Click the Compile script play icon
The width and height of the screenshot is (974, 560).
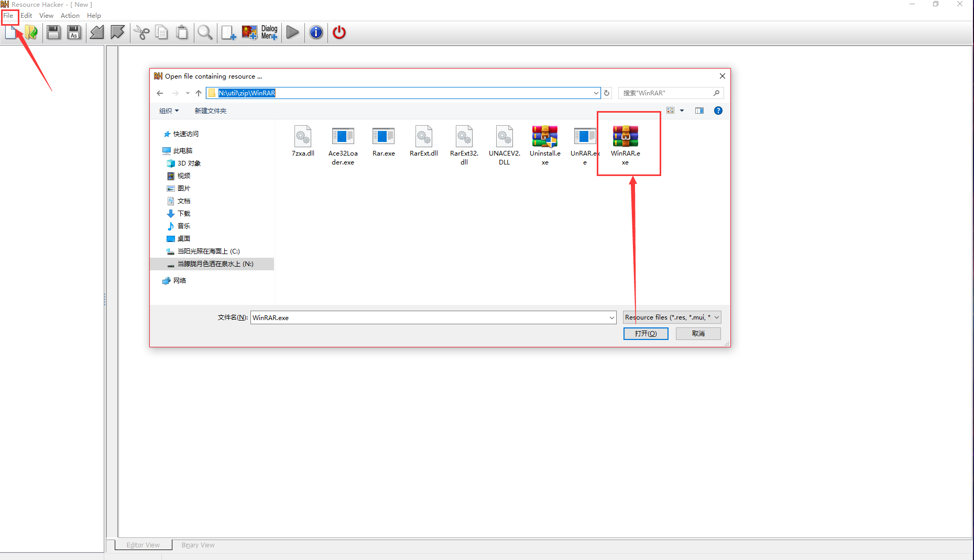coord(293,32)
